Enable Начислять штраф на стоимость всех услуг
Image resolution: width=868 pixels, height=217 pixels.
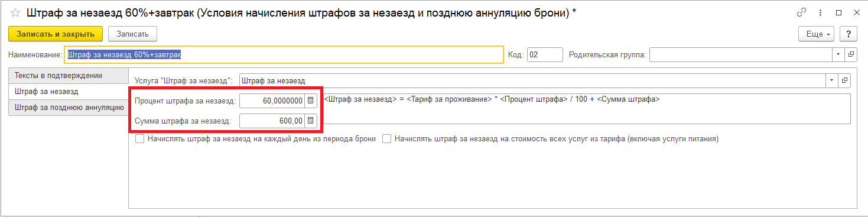click(387, 139)
